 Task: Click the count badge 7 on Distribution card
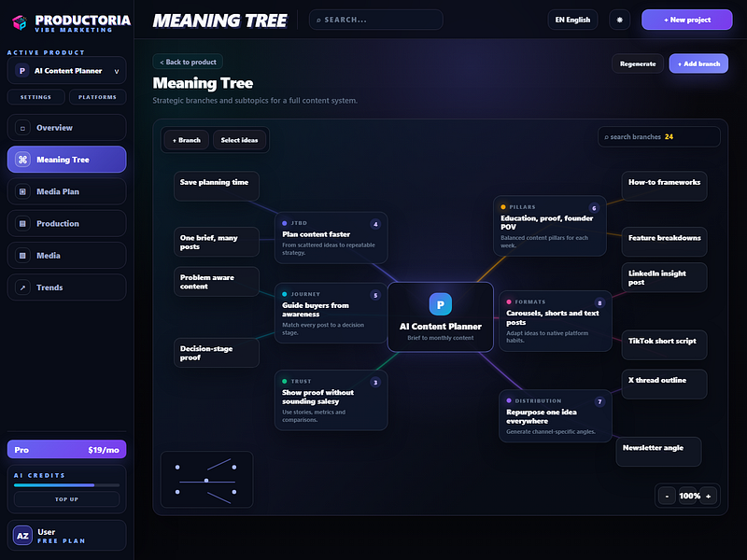tap(599, 402)
